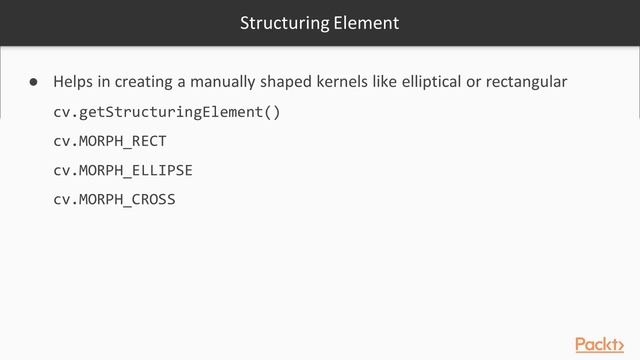Click the Packt logo

click(599, 344)
